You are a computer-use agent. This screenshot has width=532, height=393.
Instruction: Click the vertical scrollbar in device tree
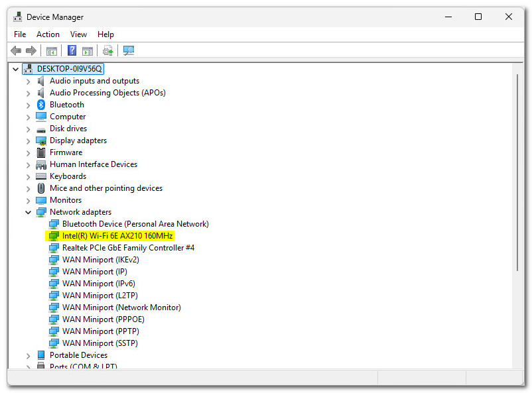pyautogui.click(x=517, y=172)
